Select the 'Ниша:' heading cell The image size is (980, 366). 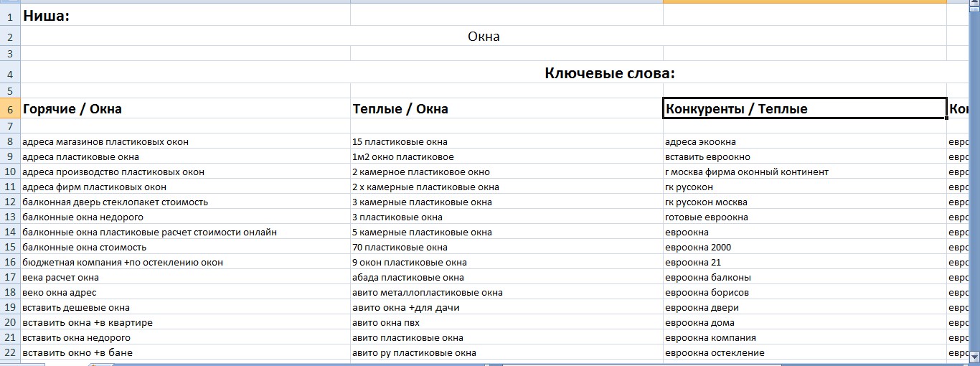point(186,15)
